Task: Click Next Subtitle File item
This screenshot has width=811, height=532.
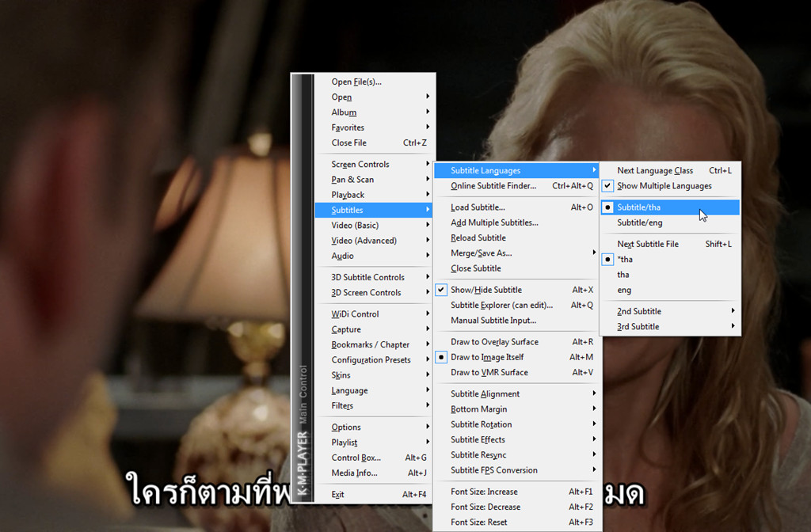Action: 670,244
